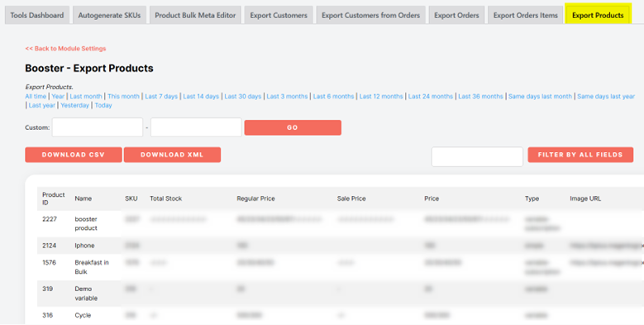Filter by All time
644x325 pixels.
[x=36, y=96]
